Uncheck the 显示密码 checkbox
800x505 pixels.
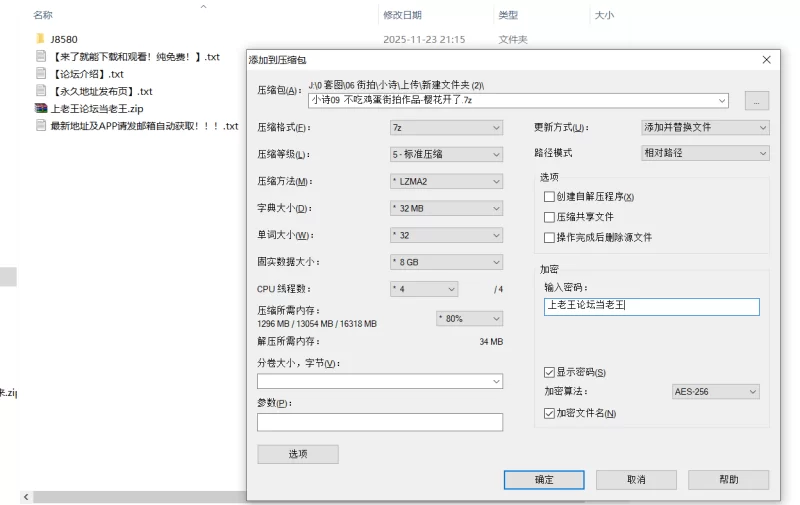(x=549, y=373)
